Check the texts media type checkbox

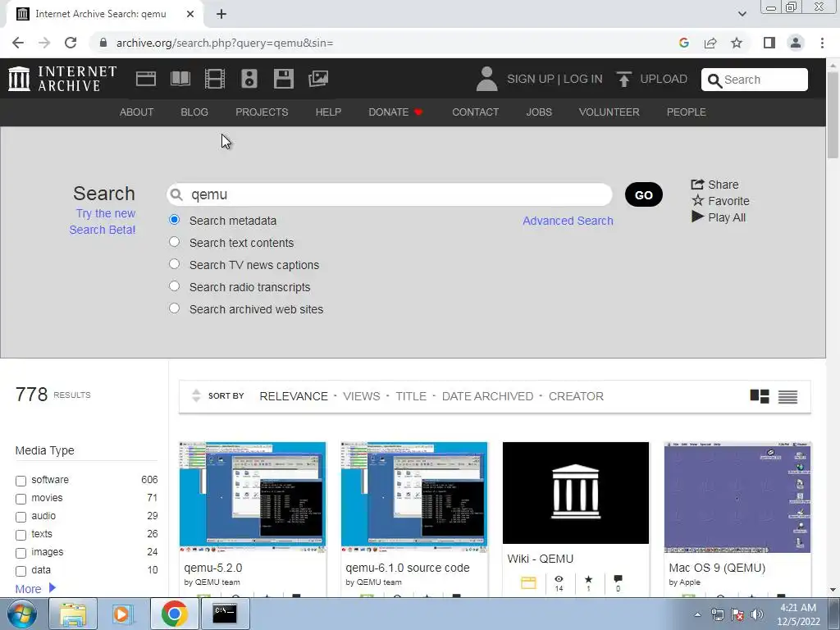[21, 535]
